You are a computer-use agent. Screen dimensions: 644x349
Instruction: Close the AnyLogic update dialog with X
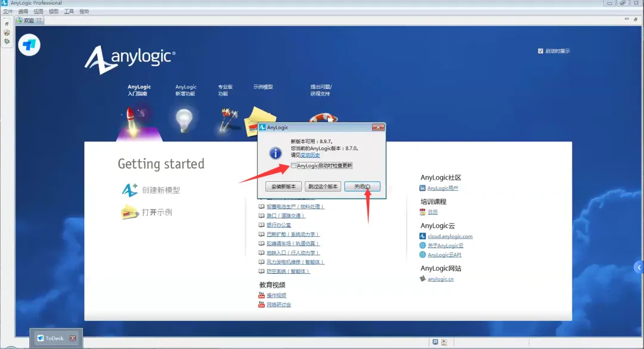378,128
